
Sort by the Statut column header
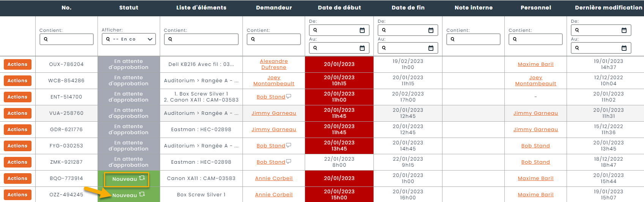click(129, 8)
